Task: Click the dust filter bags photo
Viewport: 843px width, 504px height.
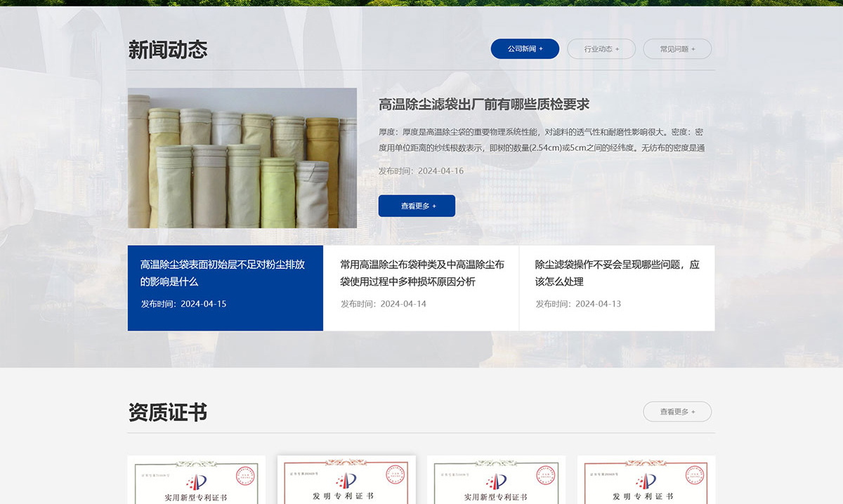Action: point(242,158)
